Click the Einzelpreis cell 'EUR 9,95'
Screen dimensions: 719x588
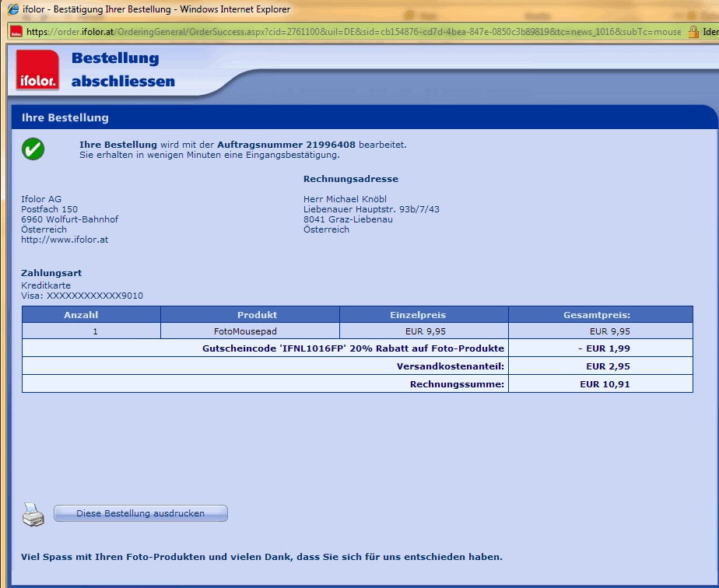coord(424,331)
